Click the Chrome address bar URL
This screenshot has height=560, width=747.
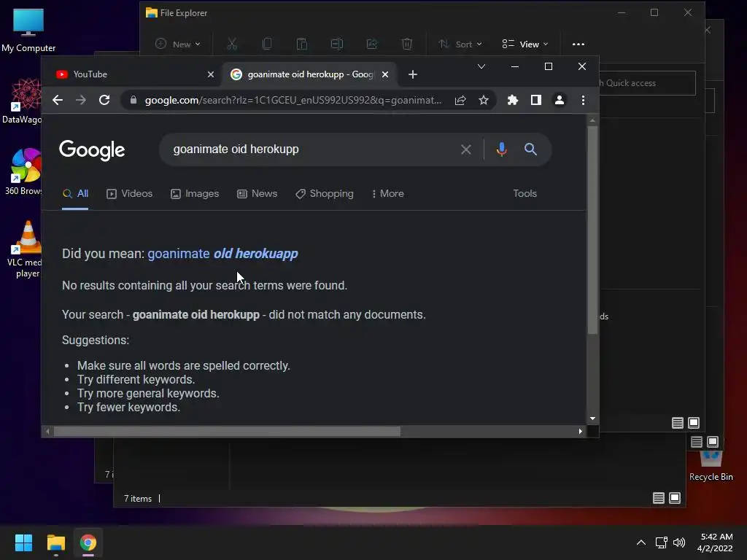293,100
